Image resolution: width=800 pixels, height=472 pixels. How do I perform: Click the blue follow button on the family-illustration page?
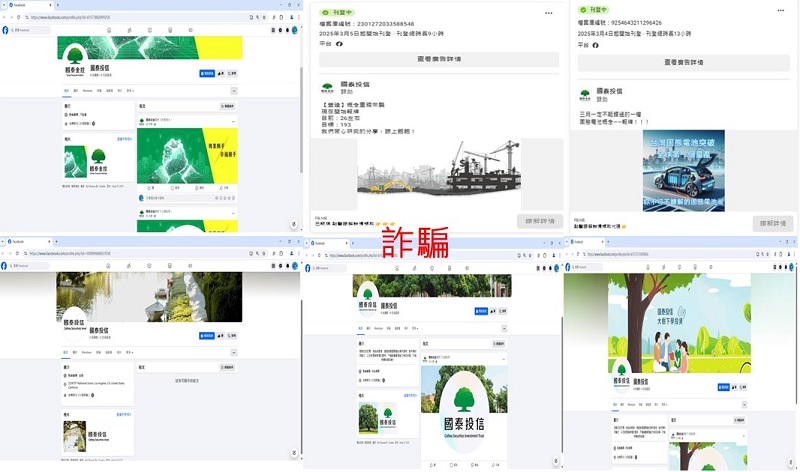pyautogui.click(x=723, y=387)
